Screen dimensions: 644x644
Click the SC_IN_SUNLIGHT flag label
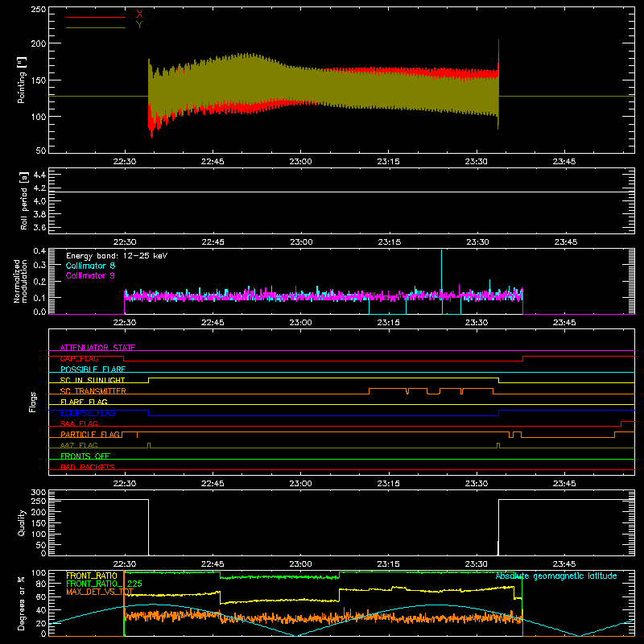(93, 380)
